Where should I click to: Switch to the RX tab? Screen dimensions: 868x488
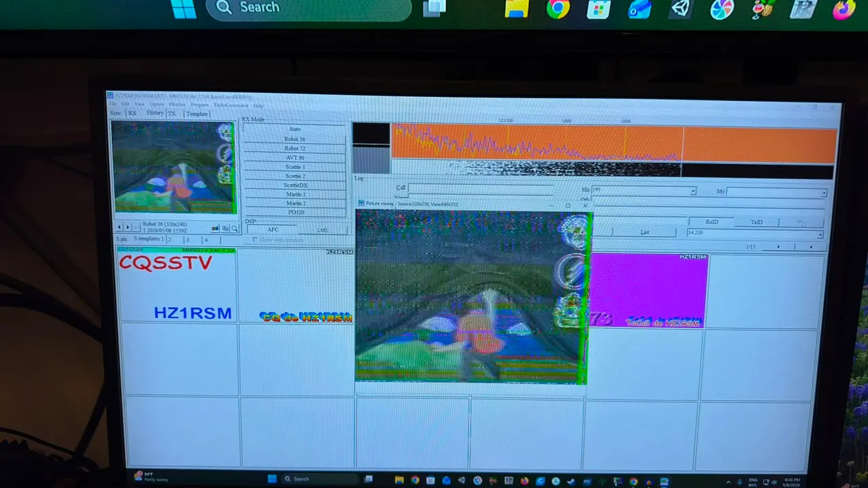tap(132, 113)
